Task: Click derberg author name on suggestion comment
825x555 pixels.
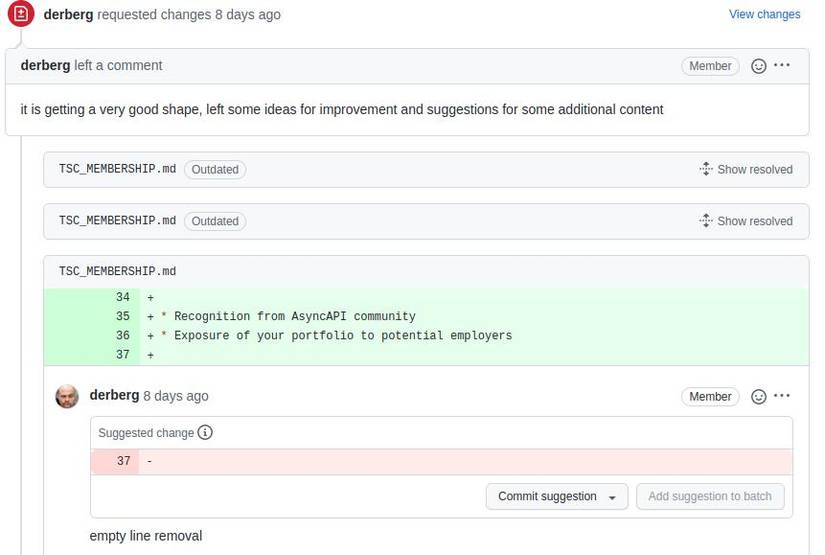Action: click(114, 396)
